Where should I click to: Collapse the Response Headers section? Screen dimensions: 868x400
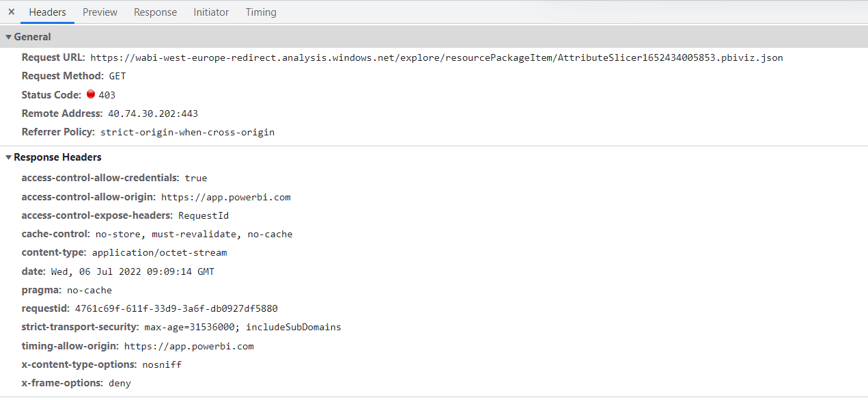[x=8, y=157]
